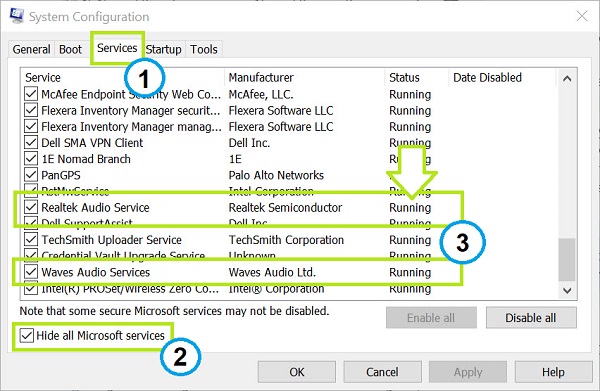This screenshot has width=600, height=391.
Task: Go to the Tools tab
Action: pos(204,49)
